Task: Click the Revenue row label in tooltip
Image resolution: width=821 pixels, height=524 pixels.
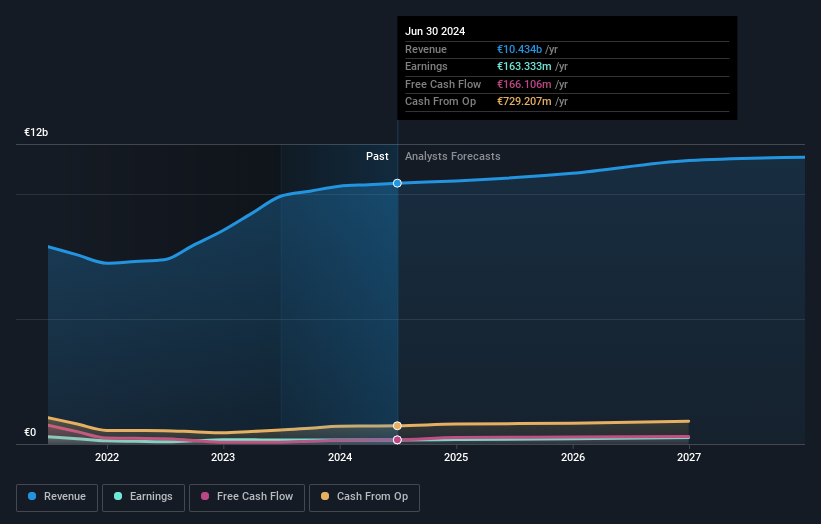Action: 426,49
